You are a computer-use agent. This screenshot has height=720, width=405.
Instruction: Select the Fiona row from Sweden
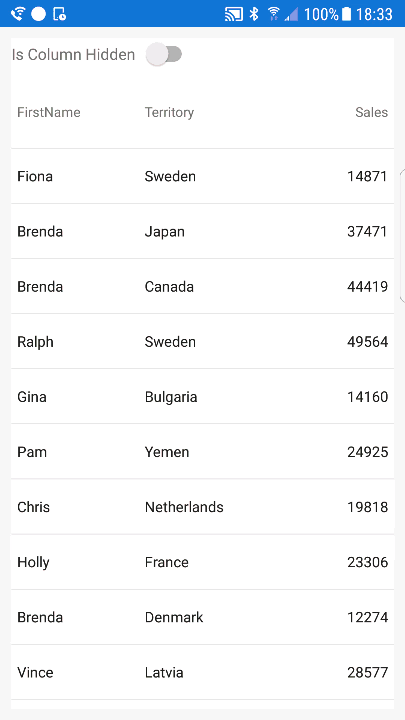pos(202,176)
